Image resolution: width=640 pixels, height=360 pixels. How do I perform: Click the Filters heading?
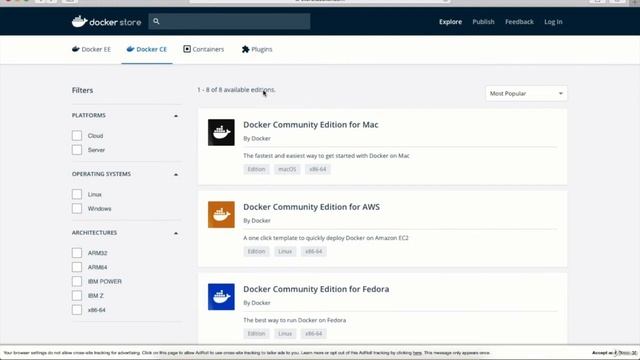[x=82, y=90]
